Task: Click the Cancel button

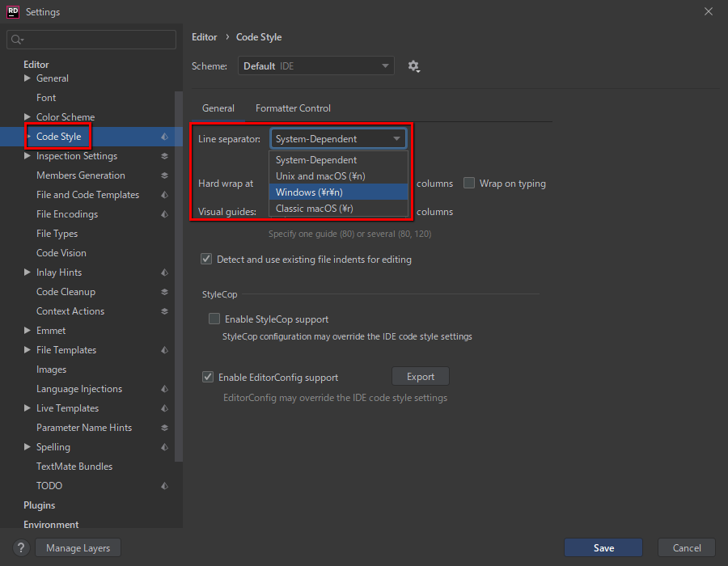Action: [x=687, y=548]
